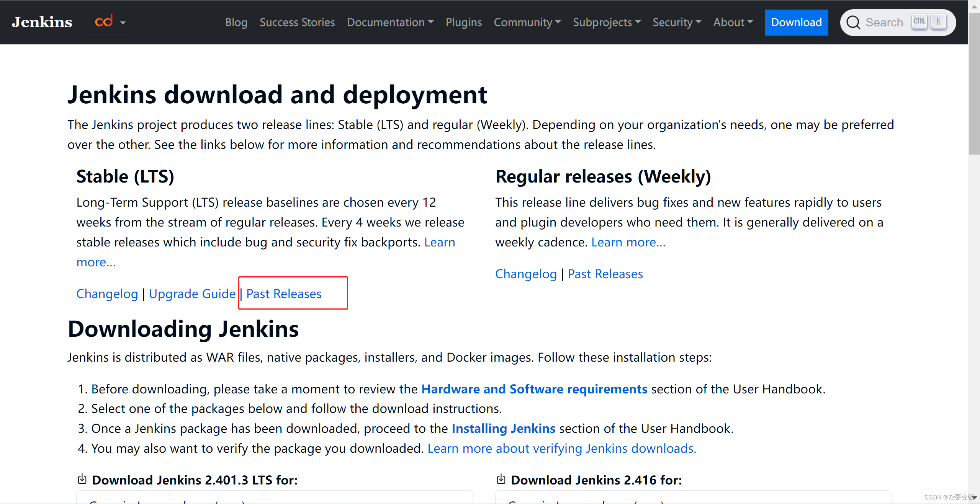Open the Blog page

pyautogui.click(x=236, y=22)
